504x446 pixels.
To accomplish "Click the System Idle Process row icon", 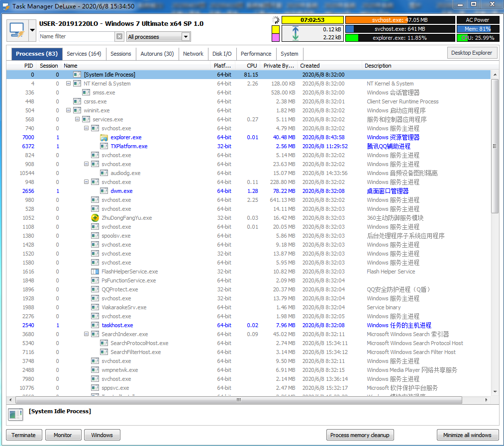I will pyautogui.click(x=77, y=75).
